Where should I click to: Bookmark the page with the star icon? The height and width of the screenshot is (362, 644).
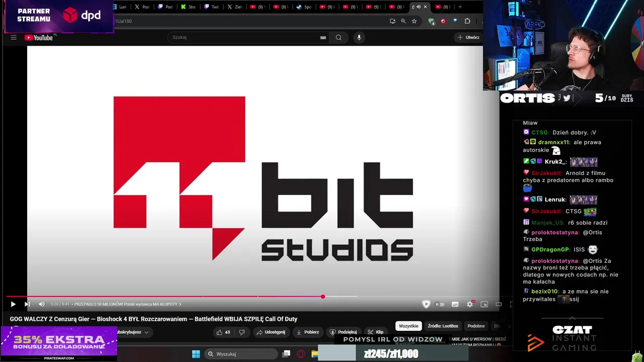tap(414, 21)
